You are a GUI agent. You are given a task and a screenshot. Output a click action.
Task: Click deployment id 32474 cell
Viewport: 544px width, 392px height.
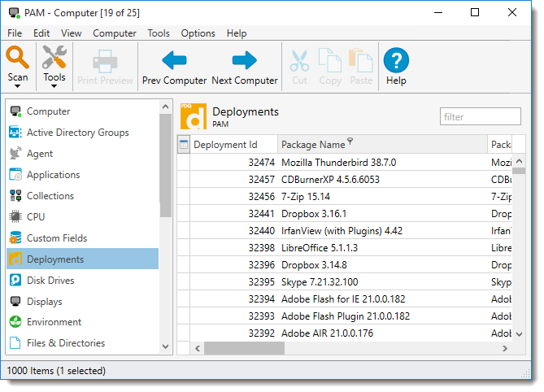tap(233, 163)
